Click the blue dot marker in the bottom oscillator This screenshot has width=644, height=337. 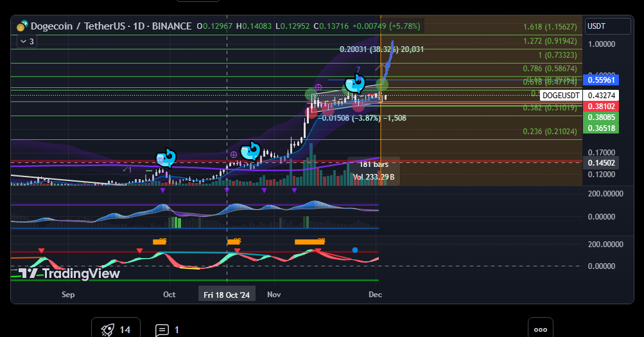pos(355,250)
